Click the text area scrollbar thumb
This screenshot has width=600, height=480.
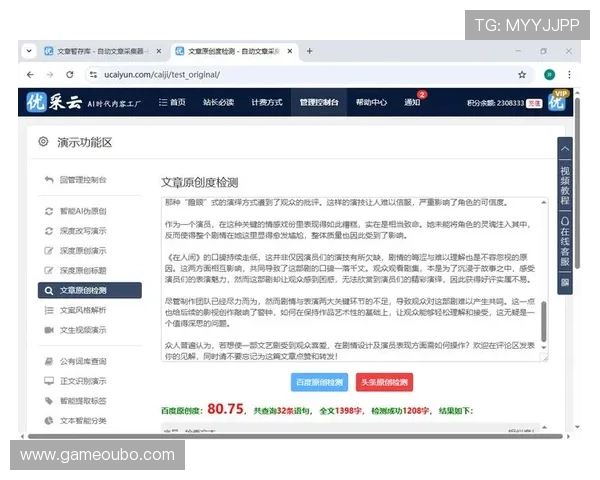[x=544, y=322]
